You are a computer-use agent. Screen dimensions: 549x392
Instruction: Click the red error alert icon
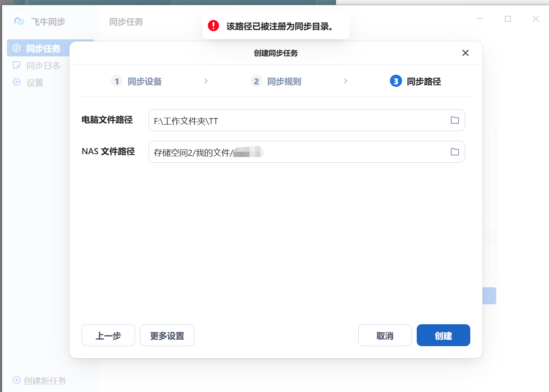click(213, 26)
